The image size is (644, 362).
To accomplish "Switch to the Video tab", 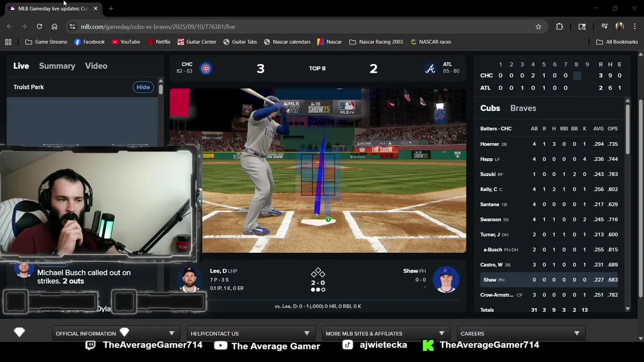I will (x=96, y=66).
